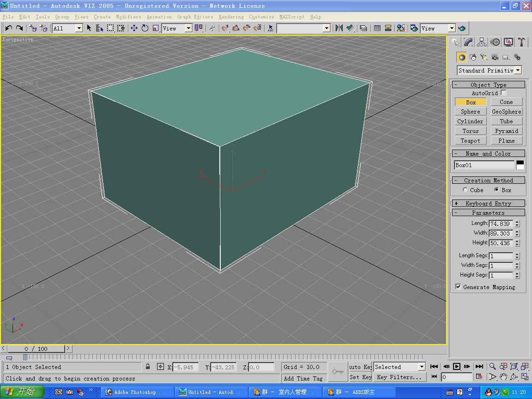Select the Cube creation method radio button

click(x=465, y=190)
